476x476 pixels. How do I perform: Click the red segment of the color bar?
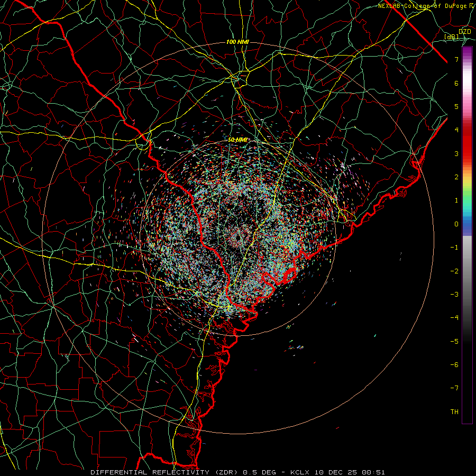tap(467, 143)
